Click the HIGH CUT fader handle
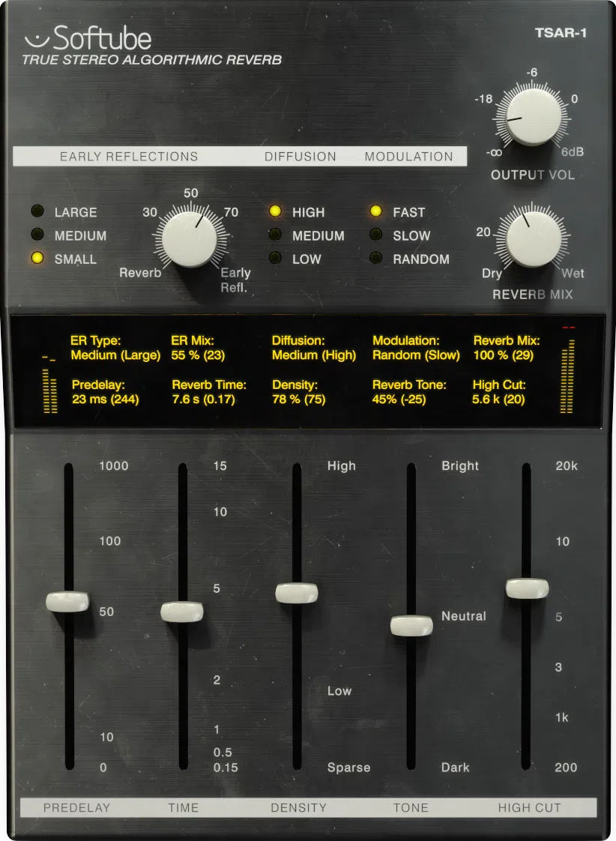616x841 pixels. [527, 589]
